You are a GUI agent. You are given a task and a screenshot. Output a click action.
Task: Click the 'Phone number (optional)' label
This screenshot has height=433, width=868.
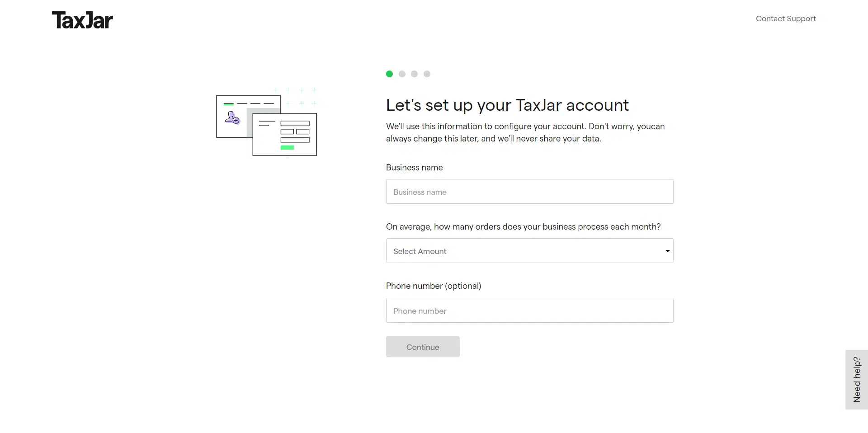click(434, 286)
